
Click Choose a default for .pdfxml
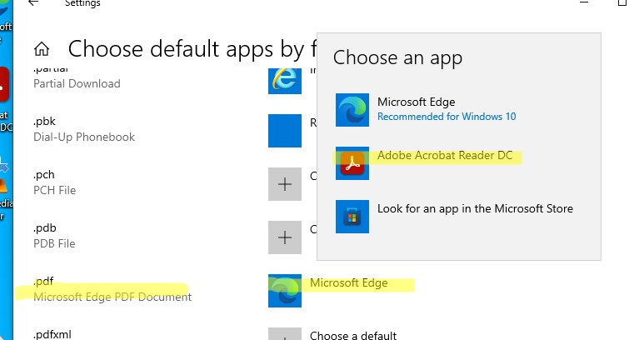[x=353, y=335]
